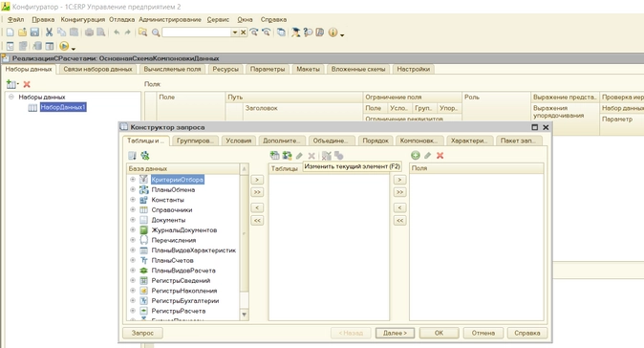Switch to the Связи наборов данных tab
The height and width of the screenshot is (348, 644).
pyautogui.click(x=97, y=69)
